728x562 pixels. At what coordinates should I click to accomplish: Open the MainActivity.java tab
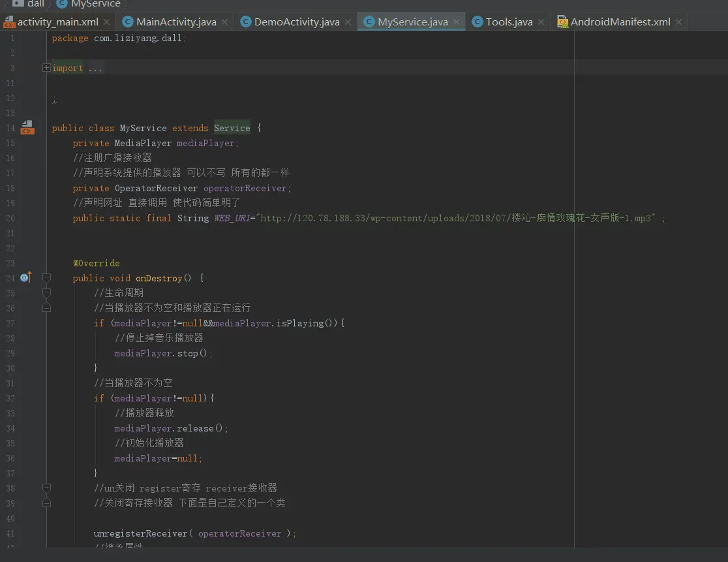pos(176,22)
